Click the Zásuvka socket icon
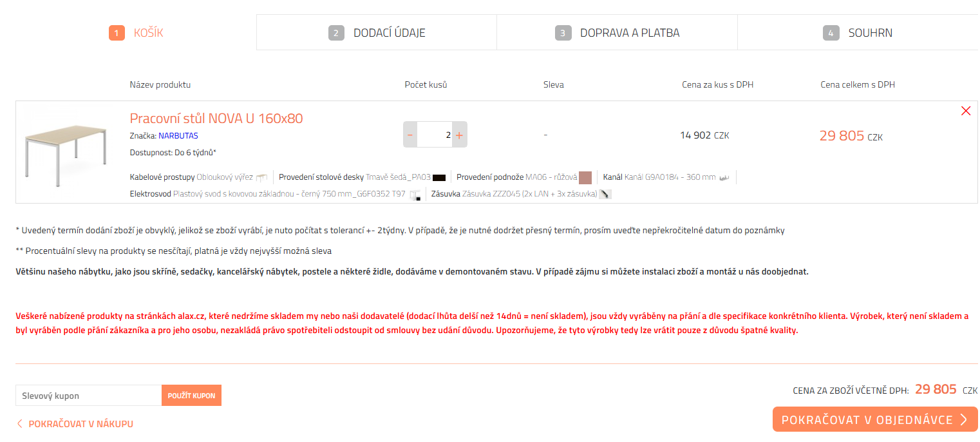The image size is (980, 442). coord(604,193)
